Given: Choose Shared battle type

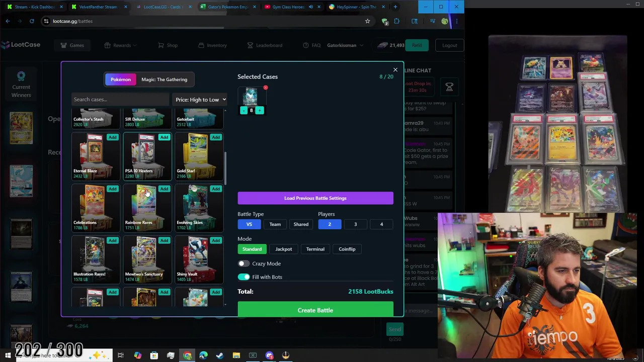Looking at the screenshot, I should [301, 224].
